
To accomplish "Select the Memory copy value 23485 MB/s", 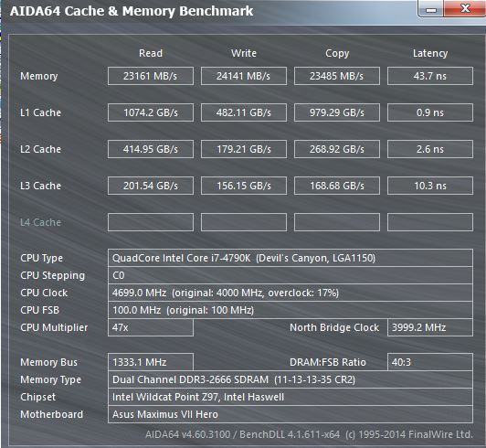I will (337, 76).
